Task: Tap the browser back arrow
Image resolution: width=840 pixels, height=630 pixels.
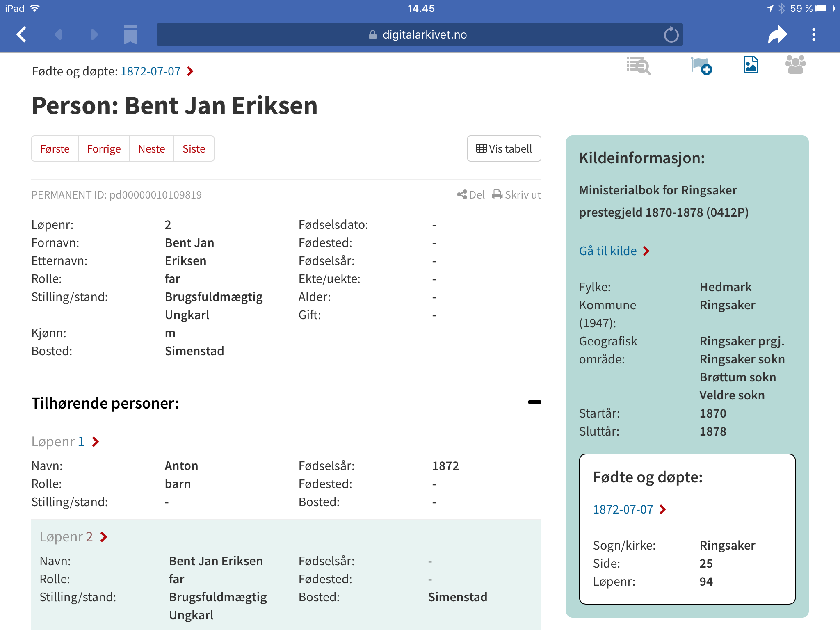Action: [22, 34]
